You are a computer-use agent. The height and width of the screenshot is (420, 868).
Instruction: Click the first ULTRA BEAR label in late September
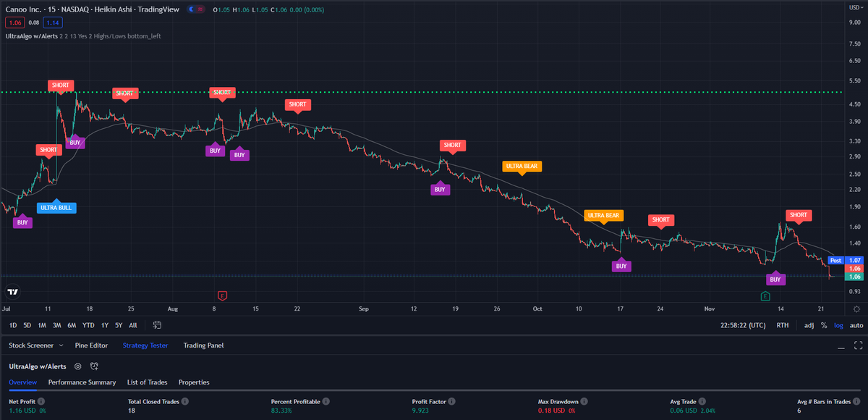click(x=522, y=167)
